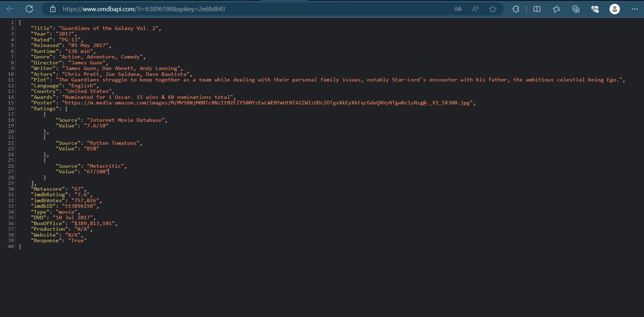The height and width of the screenshot is (317, 644).
Task: Click the "Ratings" key on line 16
Action: point(45,109)
